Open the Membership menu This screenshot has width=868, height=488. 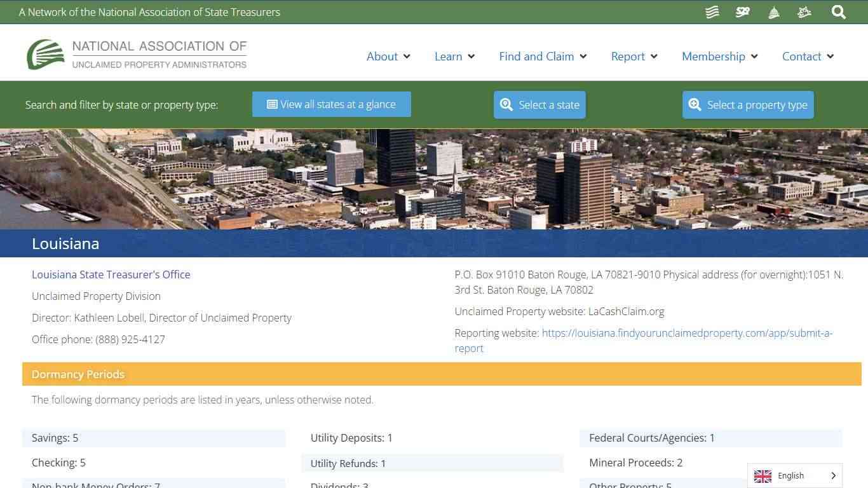[x=754, y=57]
